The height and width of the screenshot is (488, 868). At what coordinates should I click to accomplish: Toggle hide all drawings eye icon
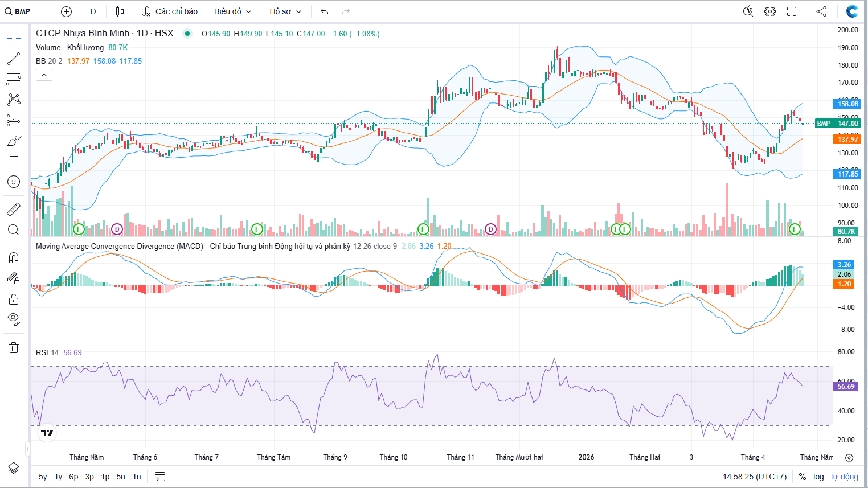(x=14, y=318)
